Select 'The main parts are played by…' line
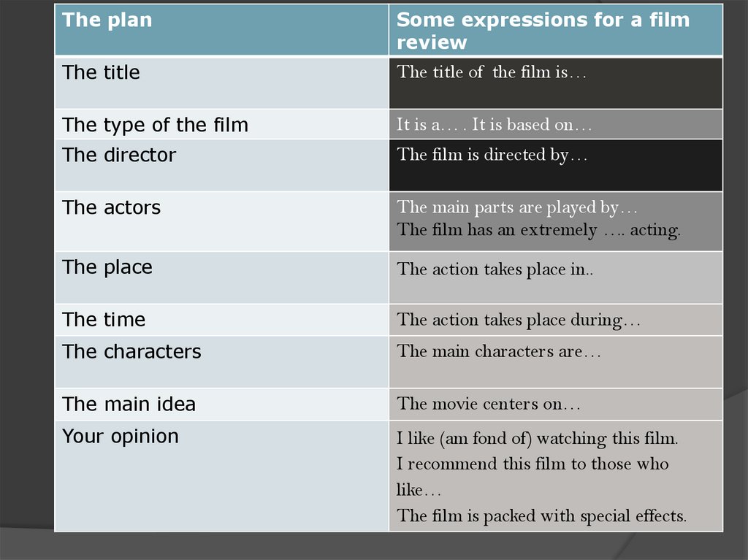The height and width of the screenshot is (560, 748). [x=517, y=207]
